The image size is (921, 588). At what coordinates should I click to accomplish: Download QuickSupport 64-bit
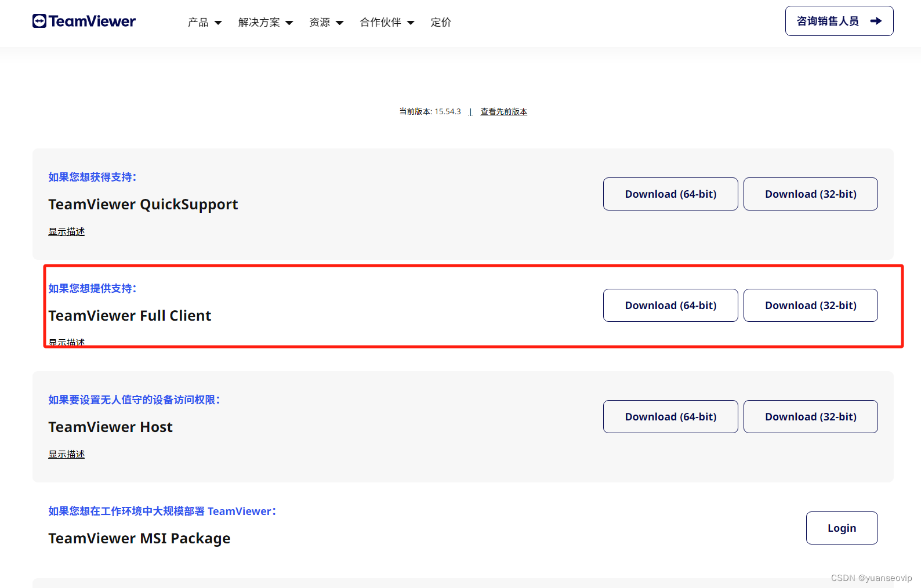coord(670,194)
